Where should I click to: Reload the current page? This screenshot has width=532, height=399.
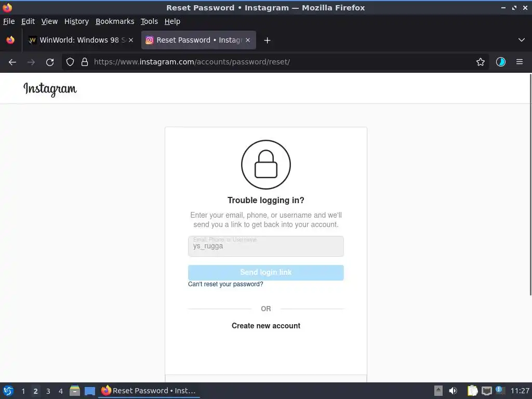tap(50, 62)
